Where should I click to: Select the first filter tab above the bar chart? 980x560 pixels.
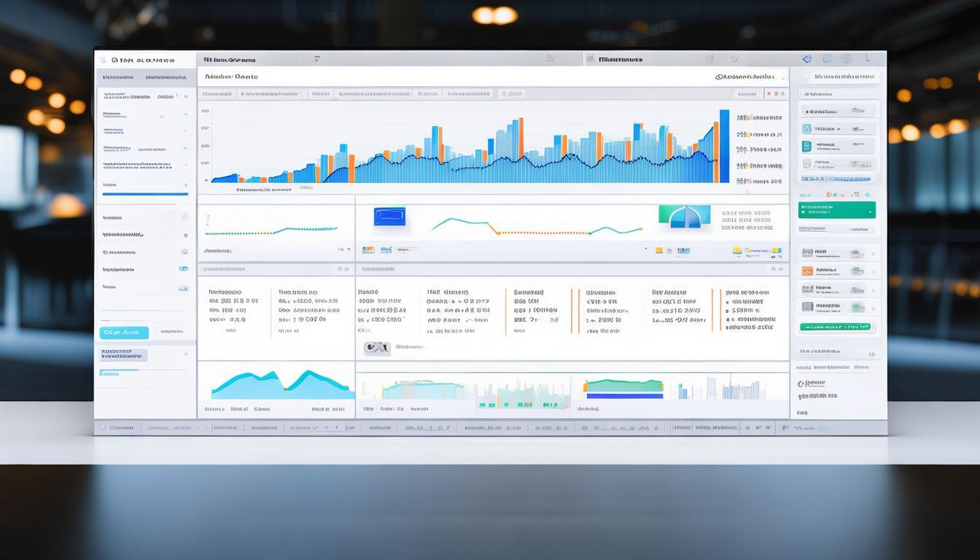pos(217,94)
